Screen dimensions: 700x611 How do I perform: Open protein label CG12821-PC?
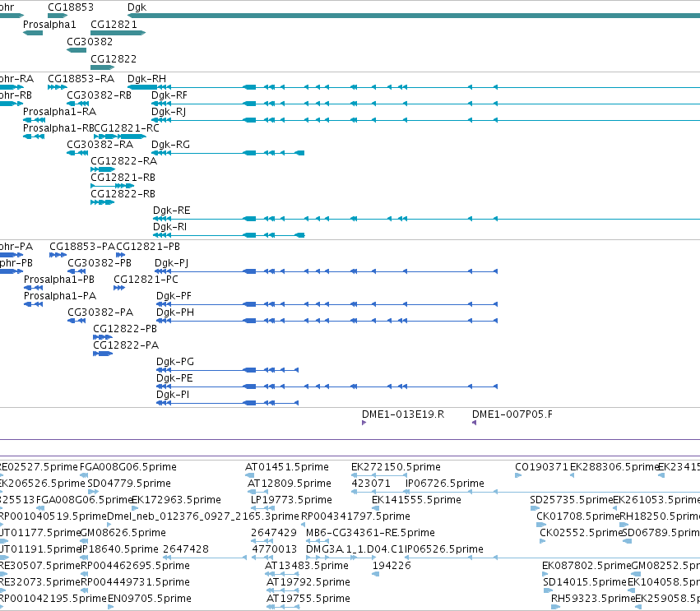(x=146, y=280)
